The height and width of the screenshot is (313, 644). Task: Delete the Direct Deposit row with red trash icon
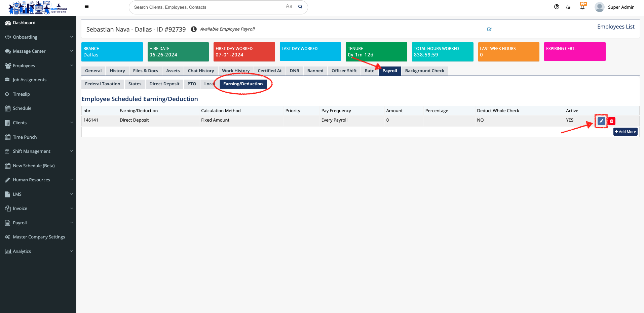[612, 121]
